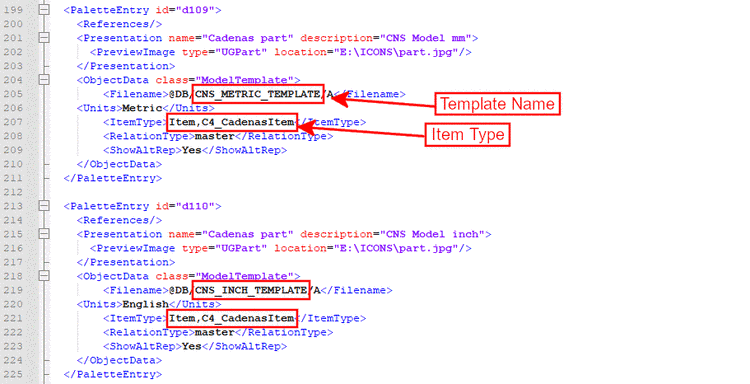Click name value "Cadenas part" on line 201
Viewport: 750px width, 384px height.
pyautogui.click(x=247, y=38)
